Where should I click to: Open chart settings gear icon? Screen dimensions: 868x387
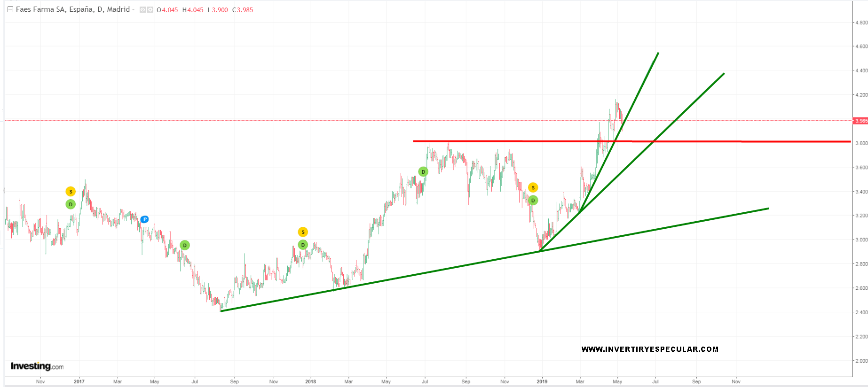pos(150,10)
